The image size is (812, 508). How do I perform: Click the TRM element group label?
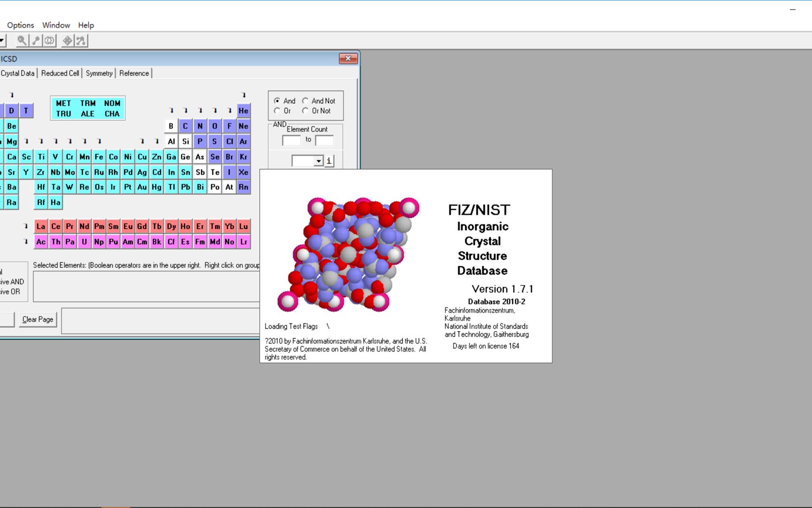click(x=88, y=103)
